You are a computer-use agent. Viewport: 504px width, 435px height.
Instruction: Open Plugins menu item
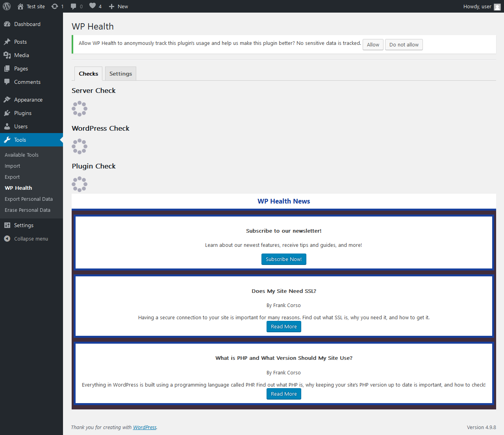(x=31, y=113)
